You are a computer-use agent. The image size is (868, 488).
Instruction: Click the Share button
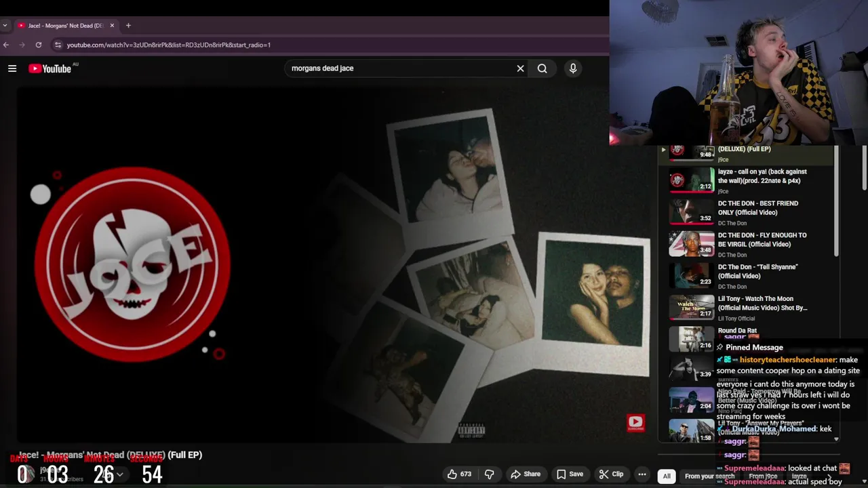click(526, 474)
